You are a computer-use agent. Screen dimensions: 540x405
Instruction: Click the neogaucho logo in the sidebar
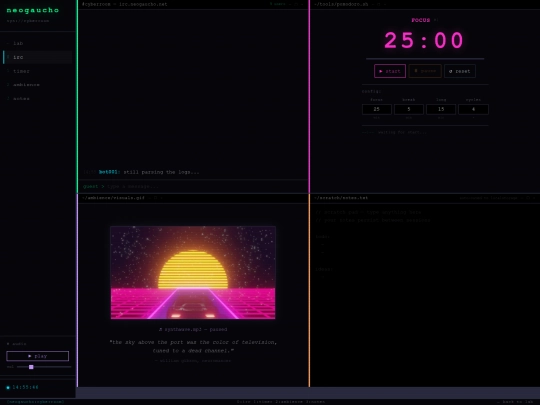tap(33, 10)
